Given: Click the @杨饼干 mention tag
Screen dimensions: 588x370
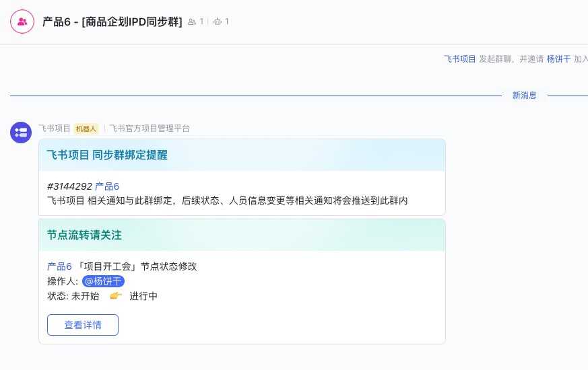Looking at the screenshot, I should 103,281.
